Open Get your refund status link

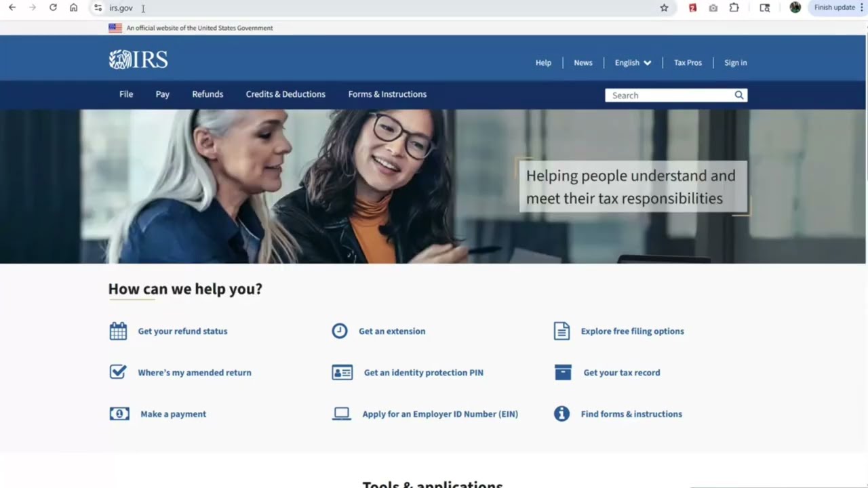[182, 331]
